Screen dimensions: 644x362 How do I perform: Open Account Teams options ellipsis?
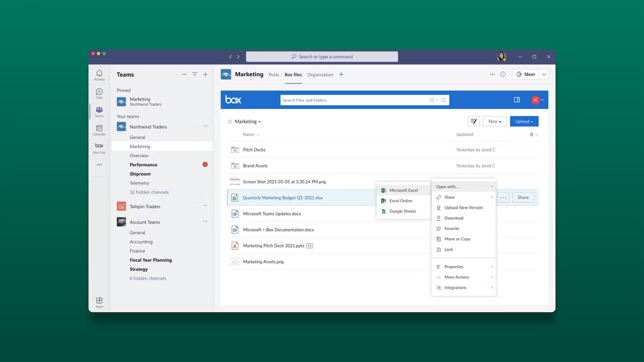pos(205,221)
